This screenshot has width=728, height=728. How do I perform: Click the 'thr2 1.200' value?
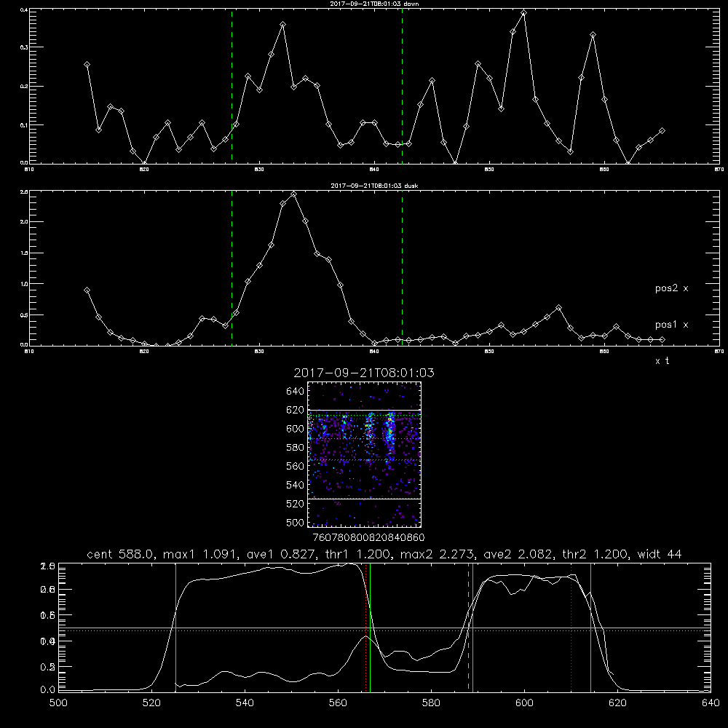pos(596,554)
